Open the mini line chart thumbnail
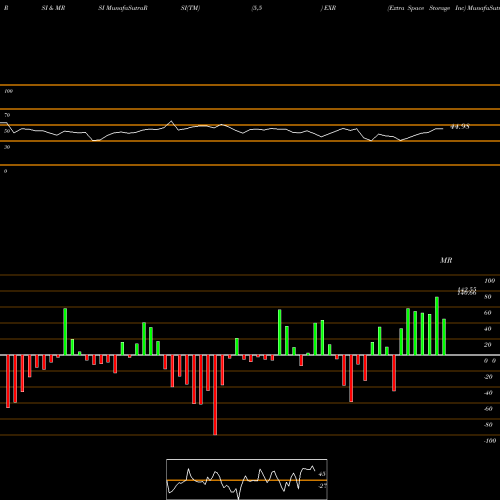The image size is (500, 500). tap(247, 479)
